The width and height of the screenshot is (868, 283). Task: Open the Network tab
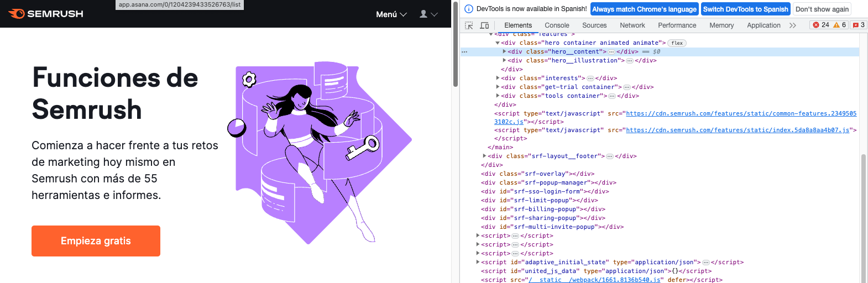click(x=632, y=25)
